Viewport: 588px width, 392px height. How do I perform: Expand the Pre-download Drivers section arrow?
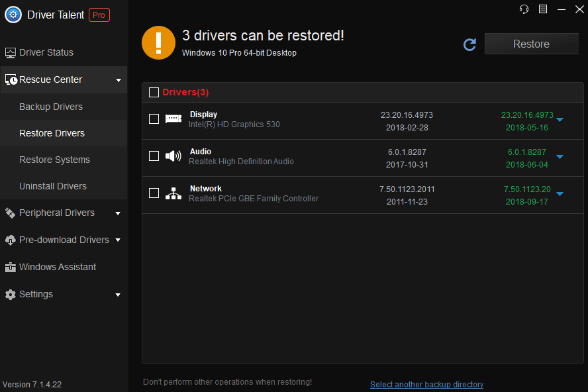(x=118, y=240)
